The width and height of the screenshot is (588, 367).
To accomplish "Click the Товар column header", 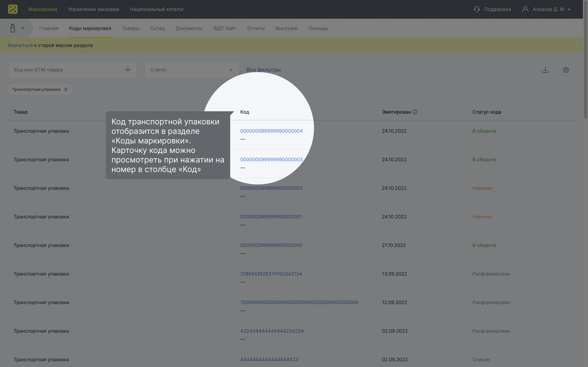I will tap(21, 112).
